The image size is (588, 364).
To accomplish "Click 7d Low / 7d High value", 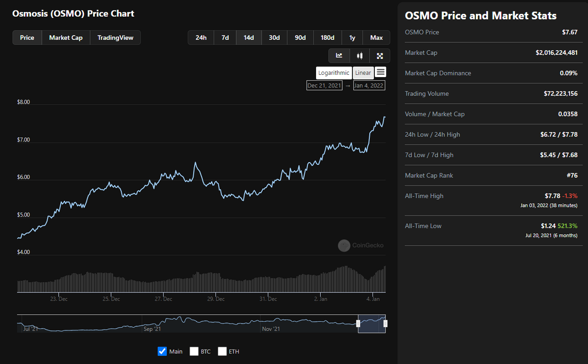I will point(559,155).
